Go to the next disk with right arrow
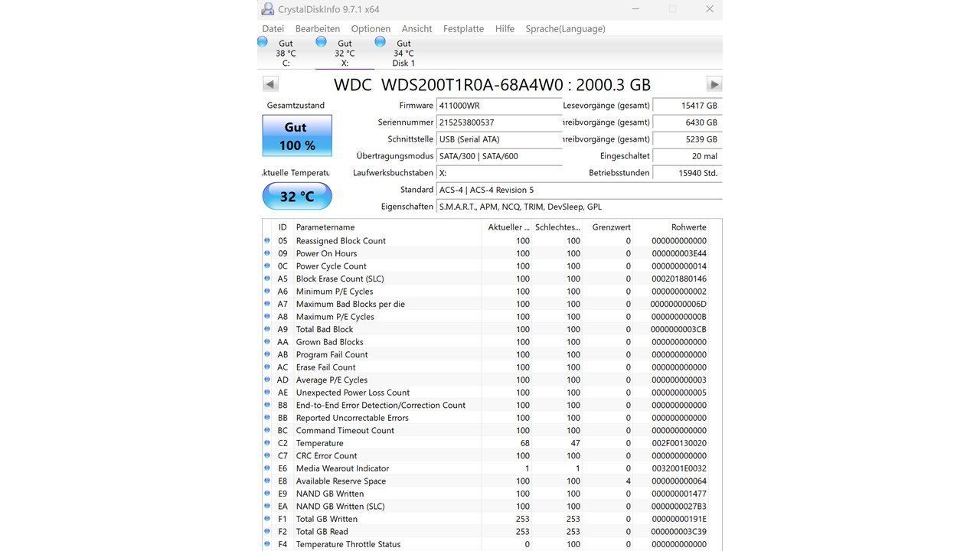Viewport: 980px width, 551px height. [x=714, y=84]
